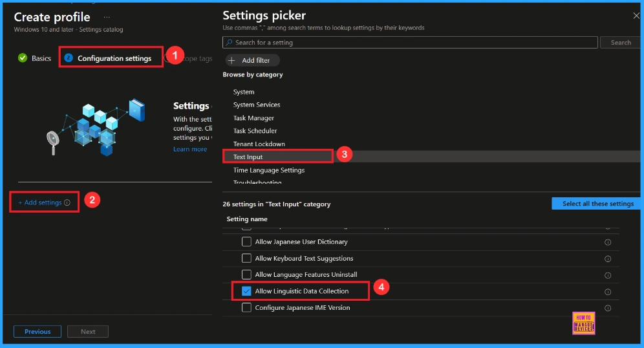Uncheck Allow Linguistic Data Collection
Screen dimensions: 644x348
[246, 291]
